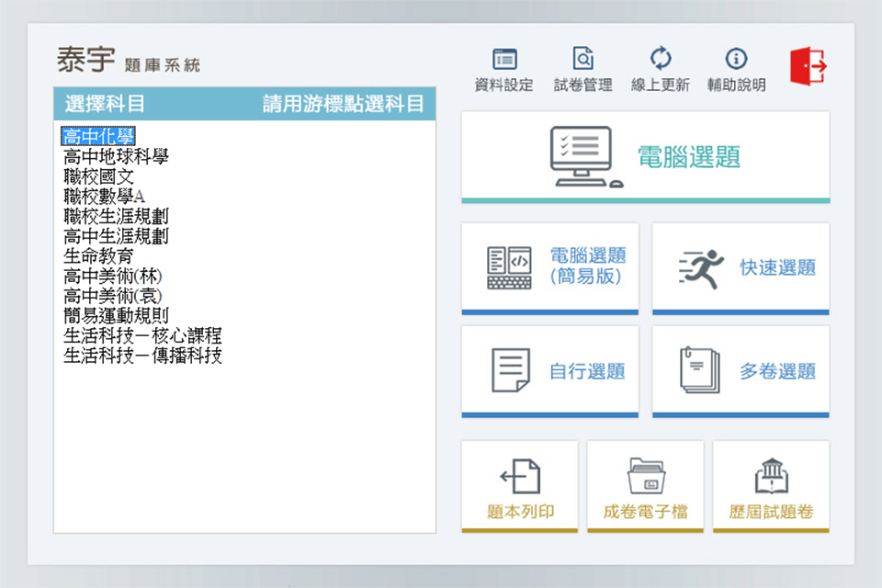The image size is (882, 588).
Task: Choose 職校國文 from subject list
Action: (98, 176)
